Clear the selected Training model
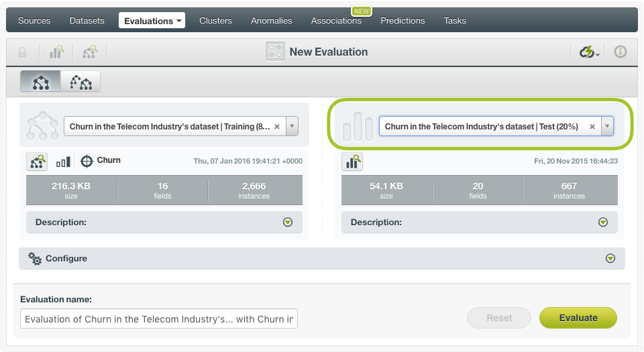This screenshot has height=352, width=644. [x=277, y=126]
